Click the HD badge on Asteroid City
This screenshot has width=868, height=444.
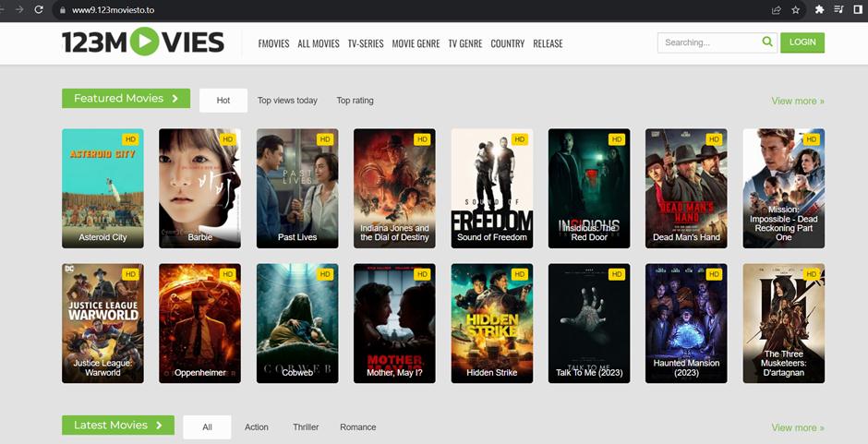(x=130, y=139)
